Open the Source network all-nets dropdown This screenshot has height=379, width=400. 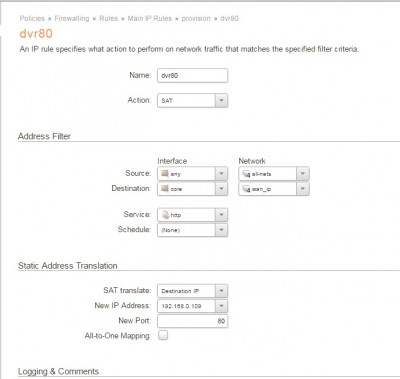point(303,174)
